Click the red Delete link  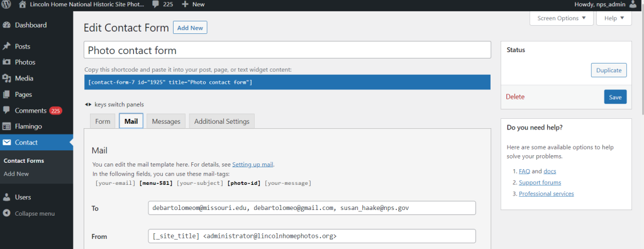tap(515, 97)
